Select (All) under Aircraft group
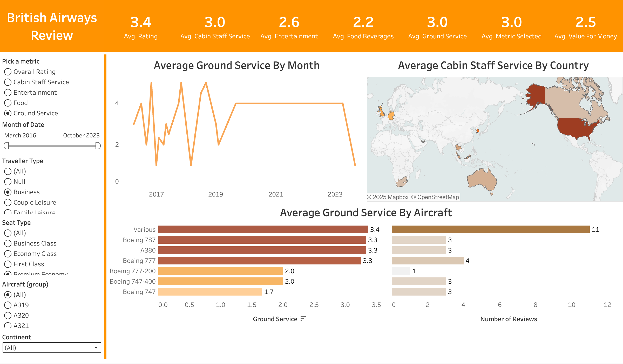 click(8, 295)
